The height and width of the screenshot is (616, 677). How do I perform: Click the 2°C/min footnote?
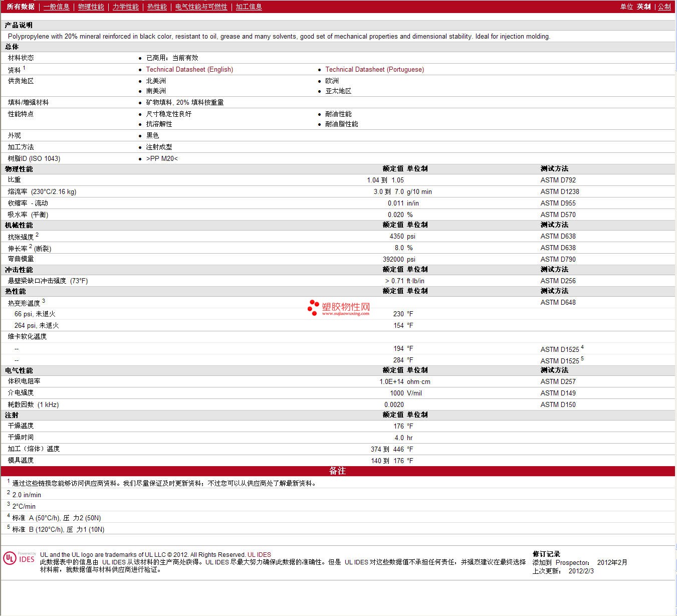(x=24, y=506)
